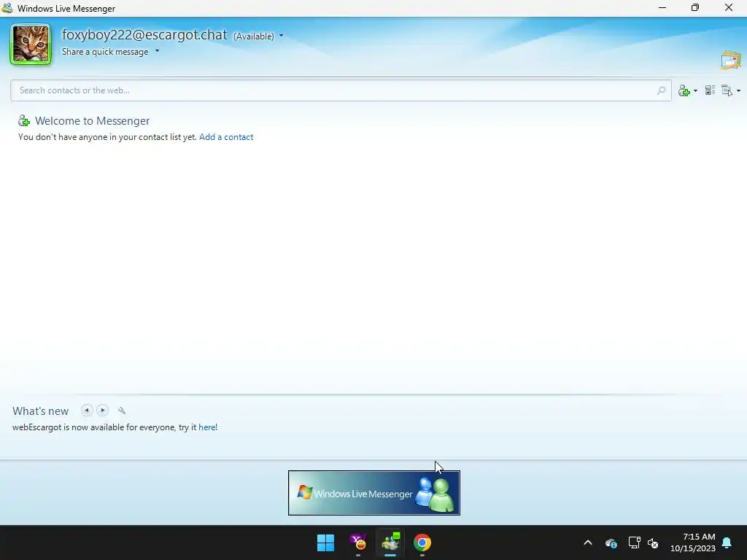Restore down the Messenger window
The width and height of the screenshot is (747, 560).
[x=695, y=7]
